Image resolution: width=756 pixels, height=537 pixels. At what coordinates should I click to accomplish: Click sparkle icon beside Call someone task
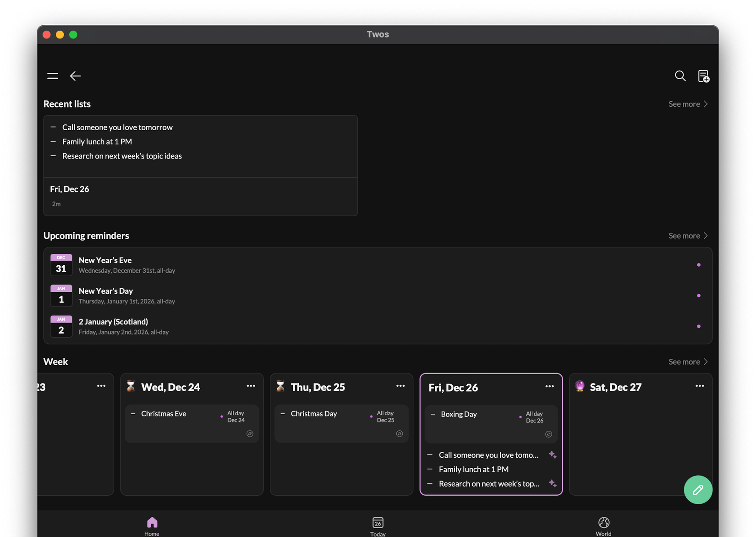pos(553,455)
